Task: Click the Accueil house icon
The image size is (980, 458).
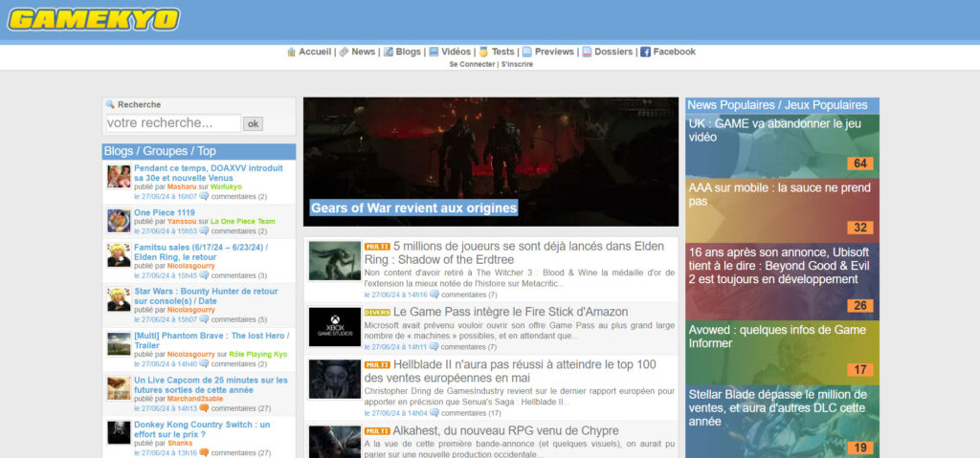Action: click(291, 52)
